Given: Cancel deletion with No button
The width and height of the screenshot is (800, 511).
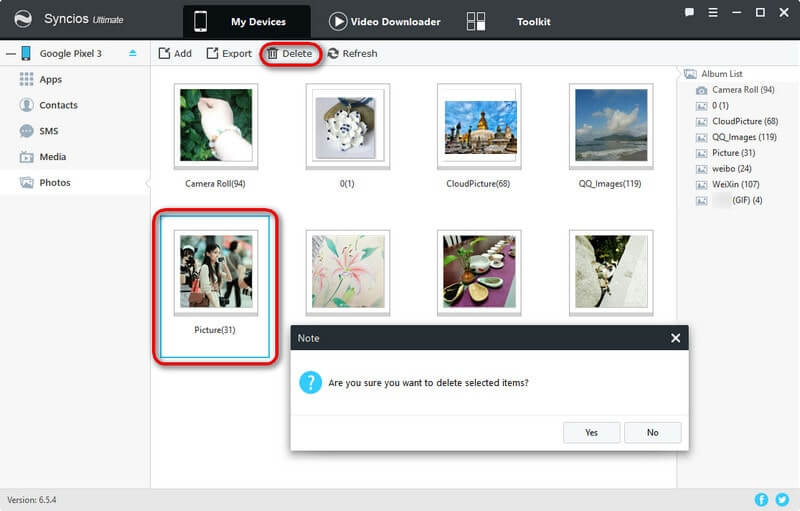Looking at the screenshot, I should click(x=653, y=432).
